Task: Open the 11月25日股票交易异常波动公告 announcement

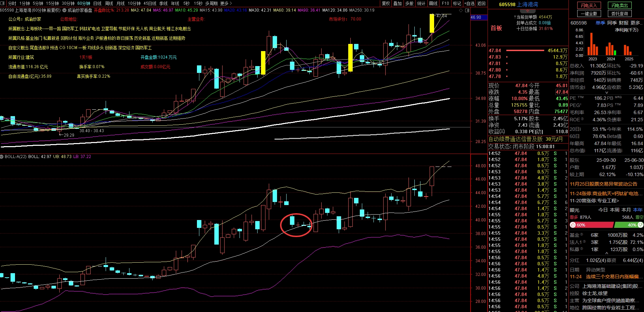Action: tap(603, 184)
